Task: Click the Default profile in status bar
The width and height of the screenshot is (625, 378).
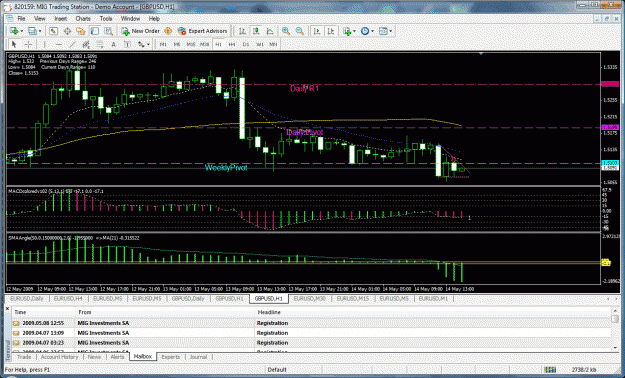Action: point(277,370)
